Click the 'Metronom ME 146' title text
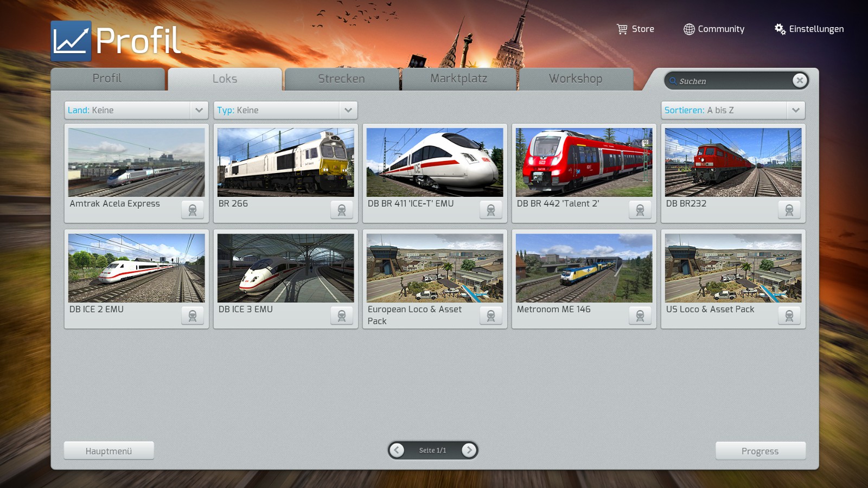Screen dimensions: 868x488 pos(554,310)
